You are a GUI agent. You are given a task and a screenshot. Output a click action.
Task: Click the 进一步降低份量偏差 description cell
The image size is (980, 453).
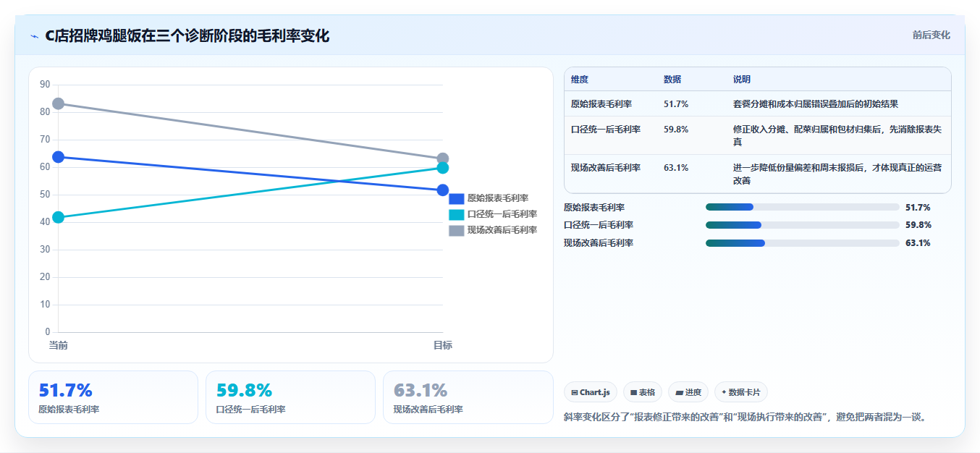[x=837, y=174]
